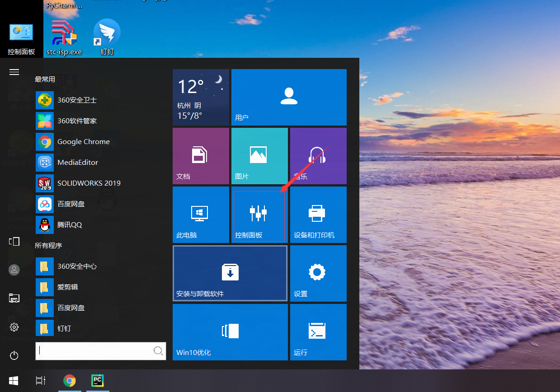The image size is (560, 392).
Task: Expand the 爱剪辑 folder
Action: click(100, 287)
